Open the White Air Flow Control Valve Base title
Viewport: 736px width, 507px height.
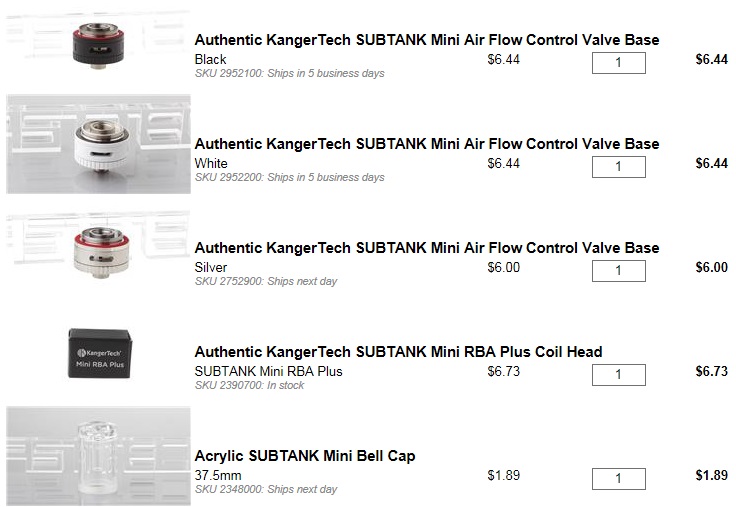pos(427,143)
